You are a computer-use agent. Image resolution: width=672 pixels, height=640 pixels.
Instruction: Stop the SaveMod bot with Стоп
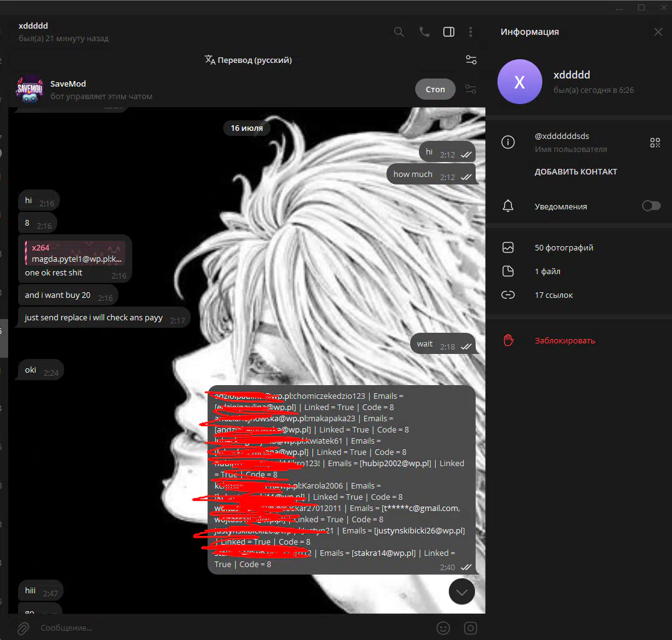435,89
